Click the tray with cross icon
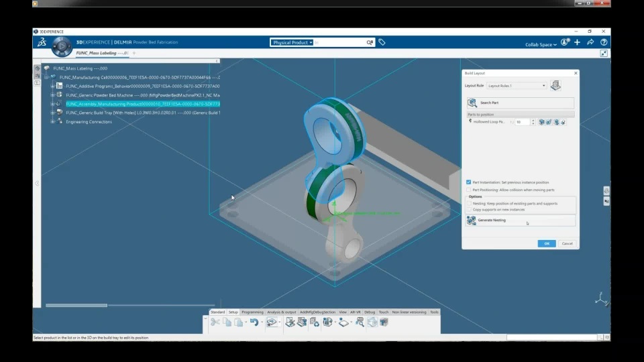644x362 pixels. pos(290,322)
